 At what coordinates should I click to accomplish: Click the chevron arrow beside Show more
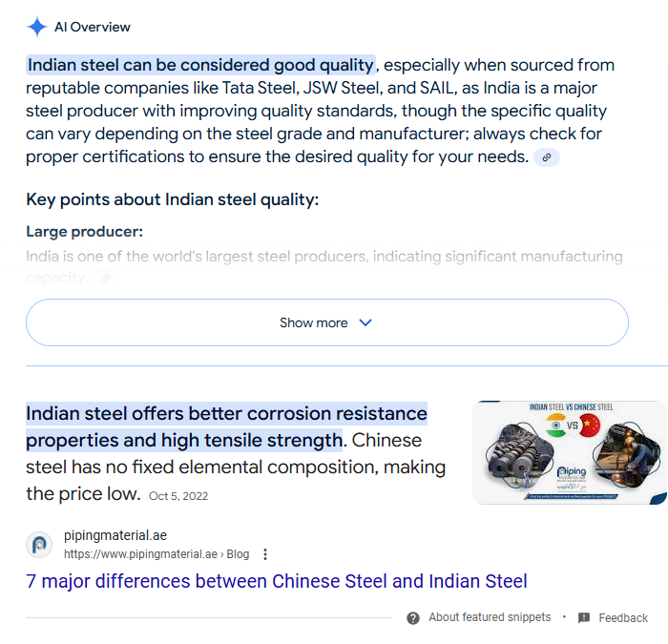coord(365,322)
